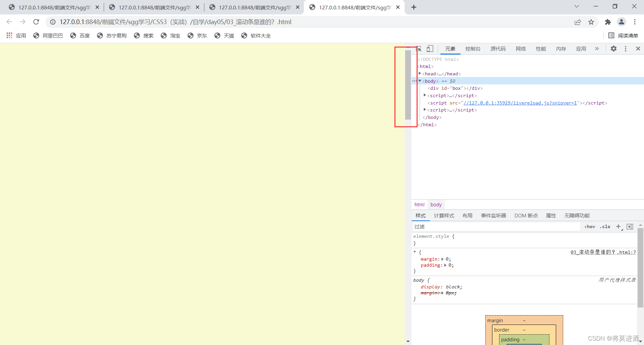Select the div id="box" node
Viewport: 644px width, 345px height.
click(x=455, y=88)
